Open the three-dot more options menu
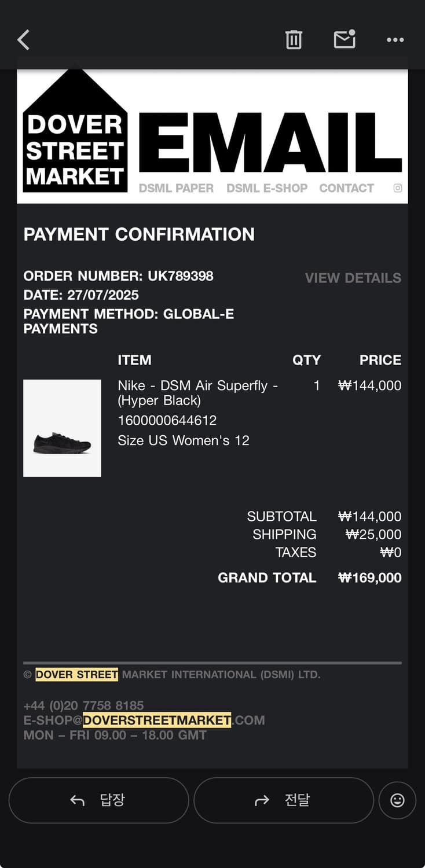Screen dimensions: 425x868 click(395, 40)
